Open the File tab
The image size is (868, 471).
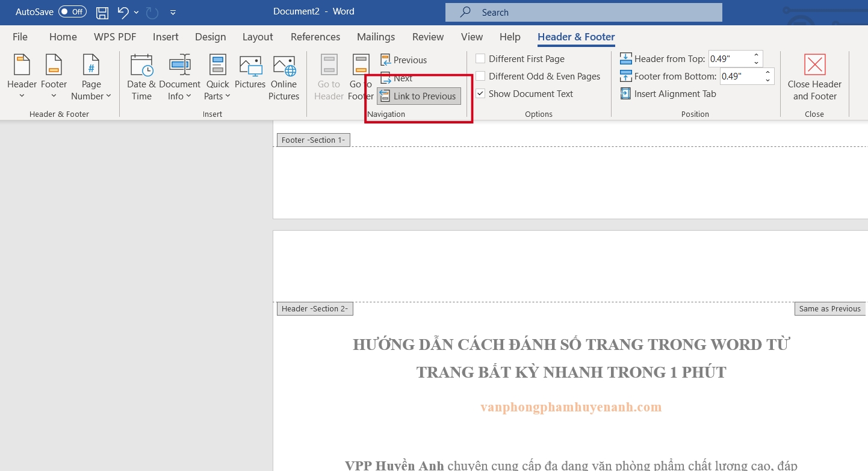(20, 37)
